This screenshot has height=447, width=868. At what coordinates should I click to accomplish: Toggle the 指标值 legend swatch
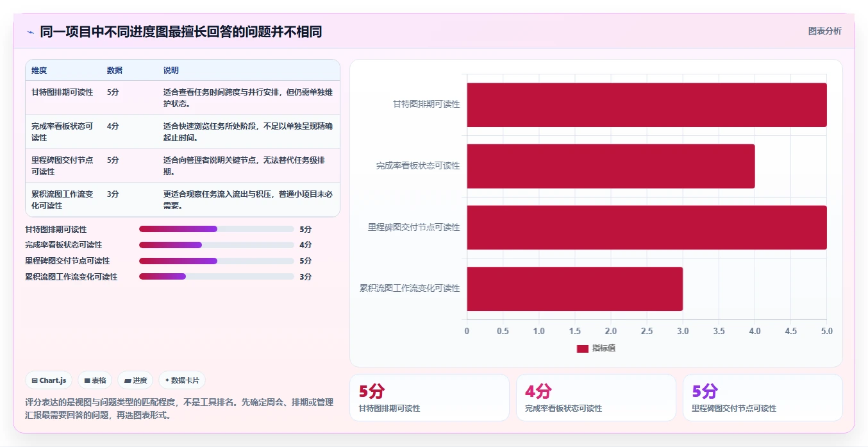583,348
